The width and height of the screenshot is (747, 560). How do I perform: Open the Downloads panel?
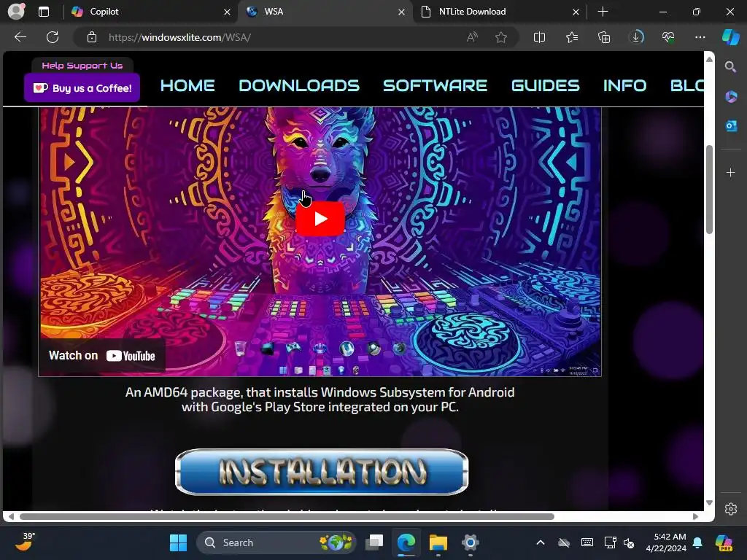pyautogui.click(x=636, y=37)
